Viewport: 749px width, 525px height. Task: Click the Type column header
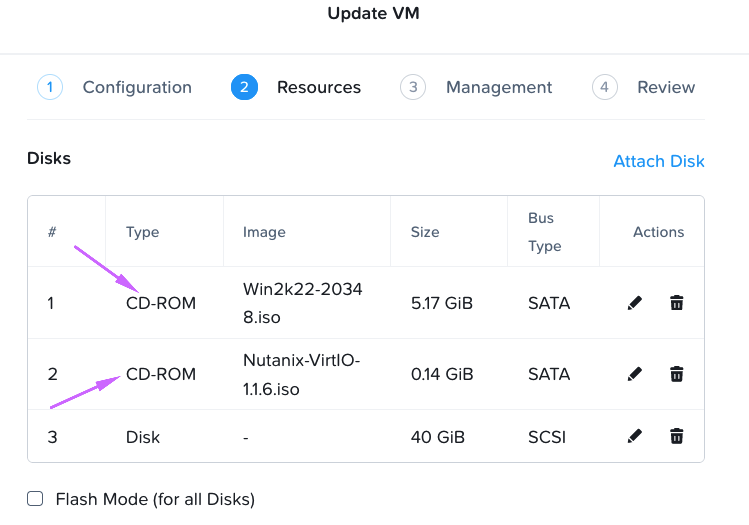pos(142,232)
